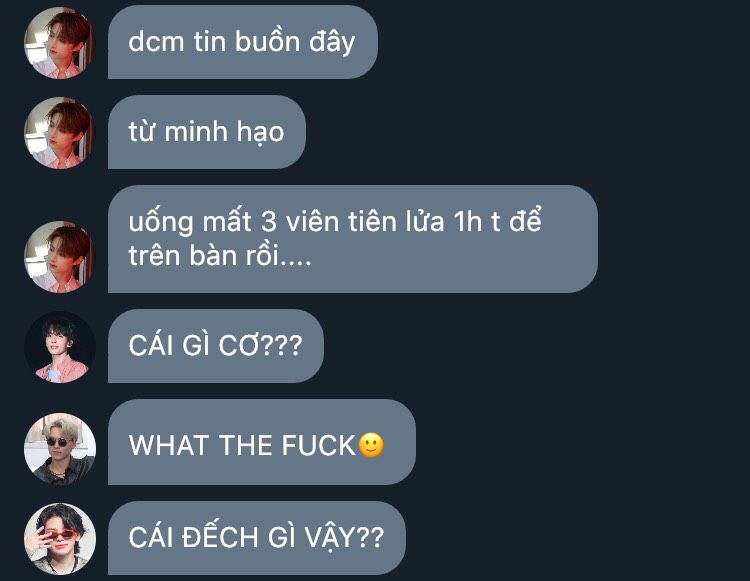Image resolution: width=750 pixels, height=581 pixels.
Task: Select the "CÁI GÌ CƠ???" message bubble
Action: [216, 346]
